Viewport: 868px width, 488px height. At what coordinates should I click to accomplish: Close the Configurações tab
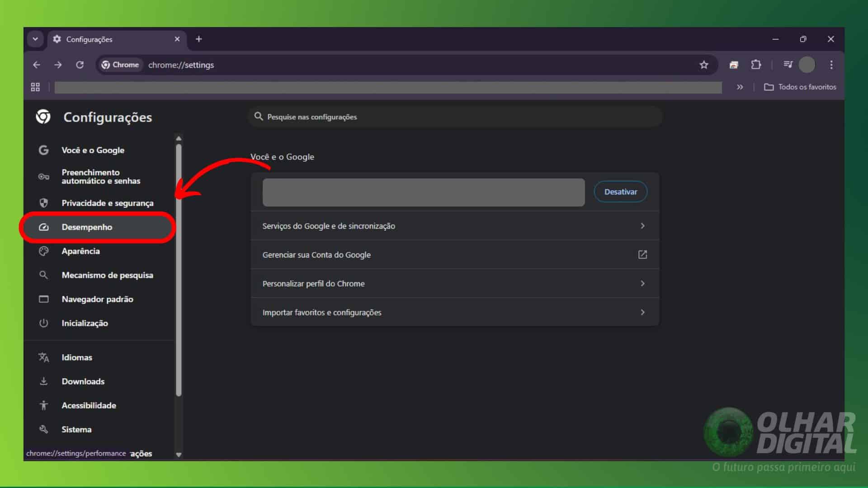point(177,39)
